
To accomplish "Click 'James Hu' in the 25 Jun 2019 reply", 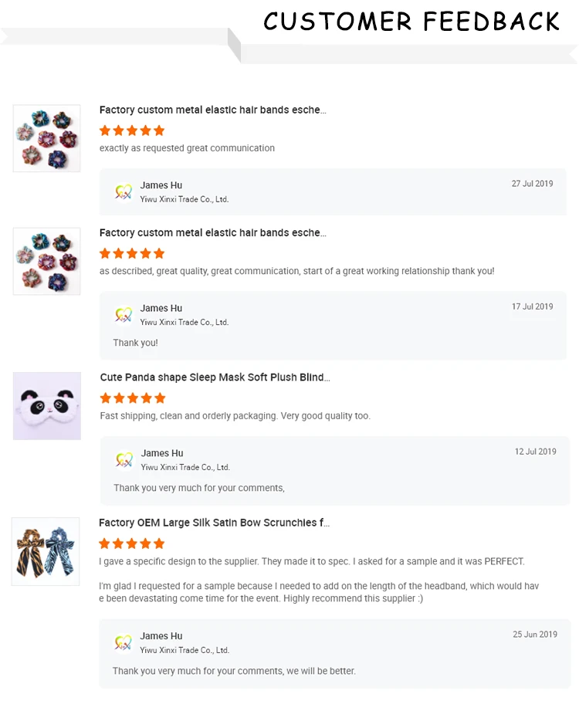I will click(x=161, y=636).
